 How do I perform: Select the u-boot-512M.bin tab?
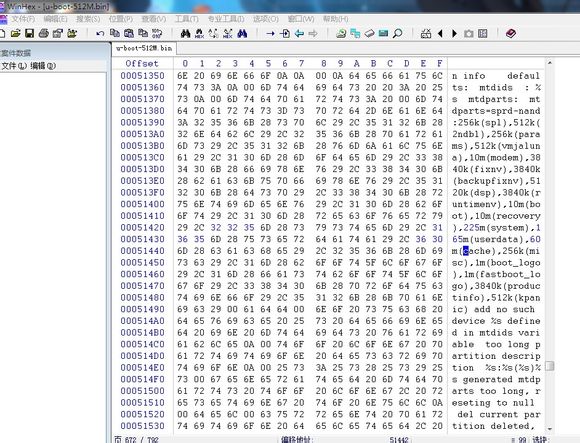(x=144, y=48)
